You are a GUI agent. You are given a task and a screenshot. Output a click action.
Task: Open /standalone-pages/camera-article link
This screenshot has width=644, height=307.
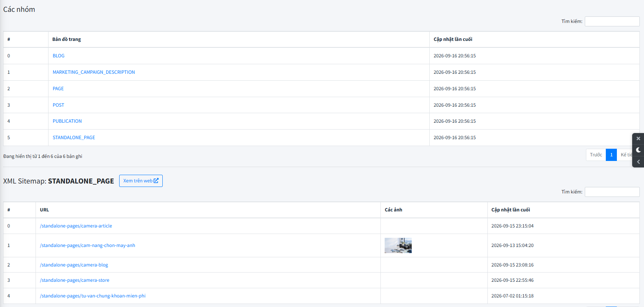click(x=76, y=226)
